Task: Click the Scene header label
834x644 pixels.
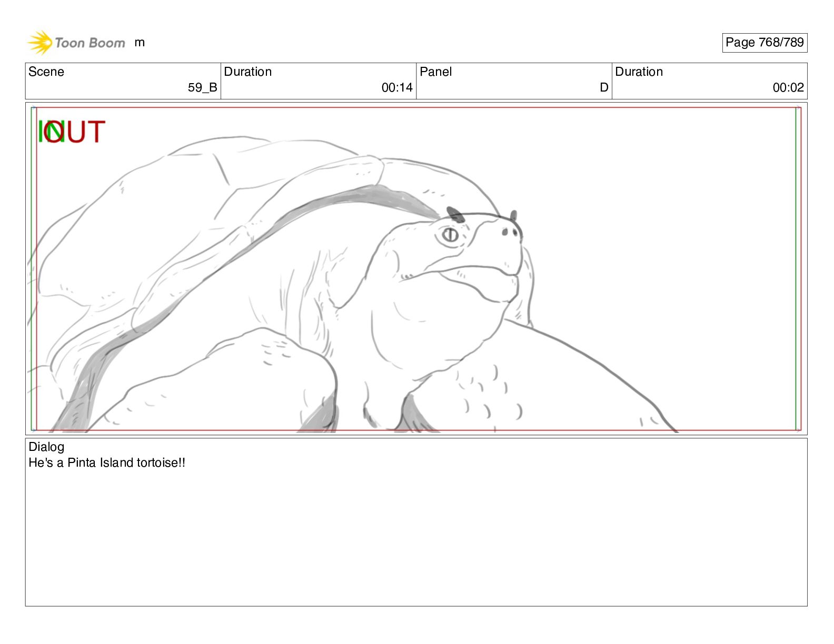Action: 46,72
